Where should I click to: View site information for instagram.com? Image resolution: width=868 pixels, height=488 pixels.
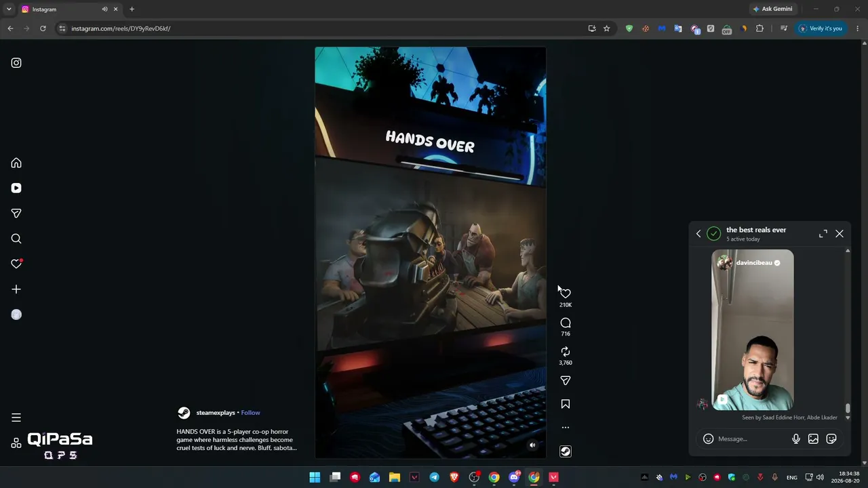tap(62, 28)
